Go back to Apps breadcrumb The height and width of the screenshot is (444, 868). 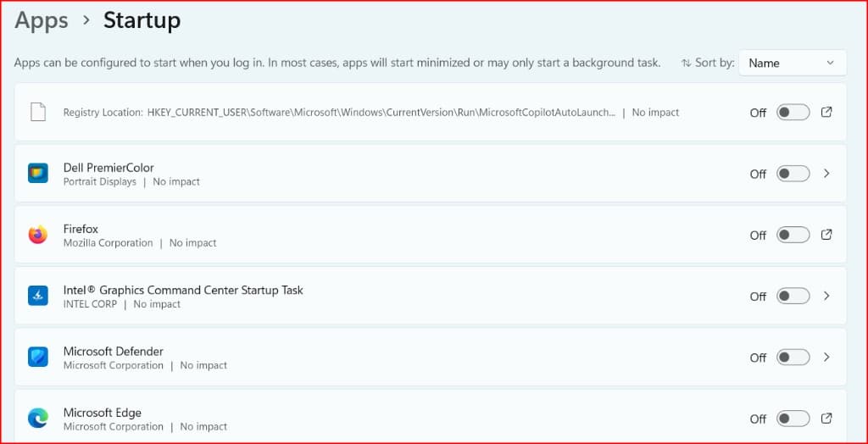pyautogui.click(x=42, y=20)
